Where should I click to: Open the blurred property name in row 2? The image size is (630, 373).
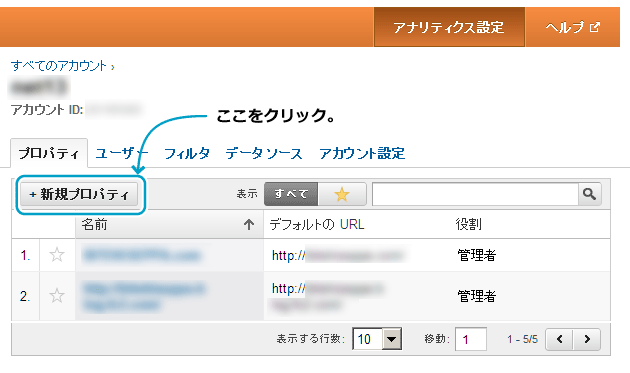(x=144, y=297)
